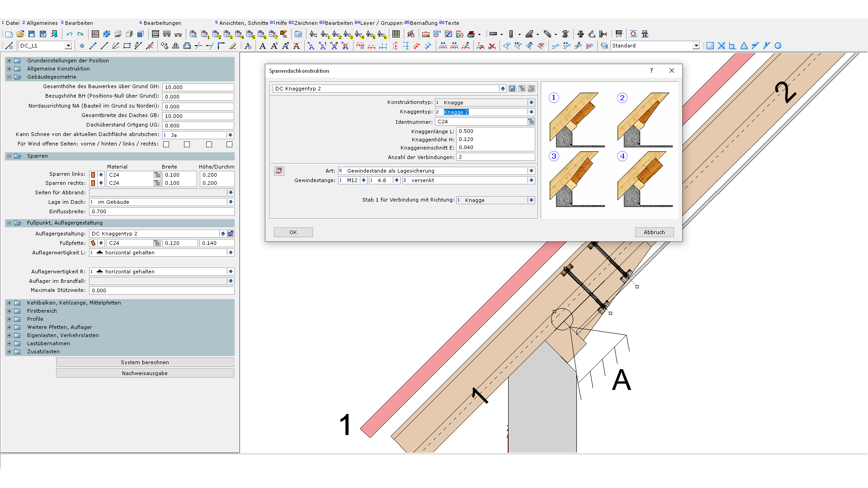This screenshot has height=488, width=868.
Task: Click the printer icon in toolbar
Action: (471, 34)
